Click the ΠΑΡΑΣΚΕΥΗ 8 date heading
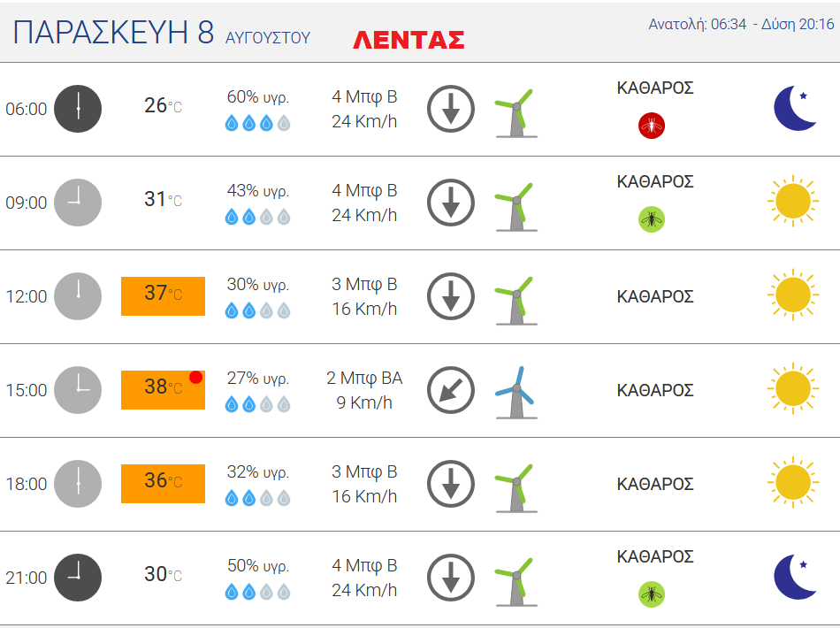Image resolution: width=840 pixels, height=628 pixels. tap(113, 32)
